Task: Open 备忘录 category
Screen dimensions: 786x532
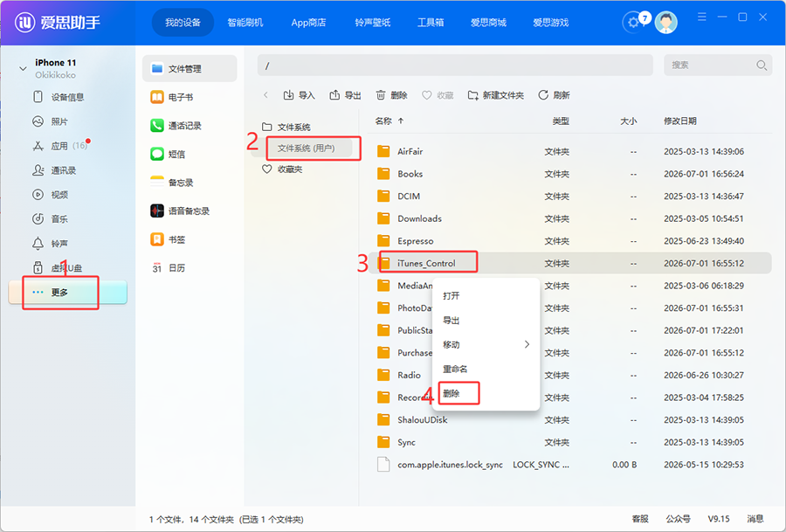Action: [172, 183]
